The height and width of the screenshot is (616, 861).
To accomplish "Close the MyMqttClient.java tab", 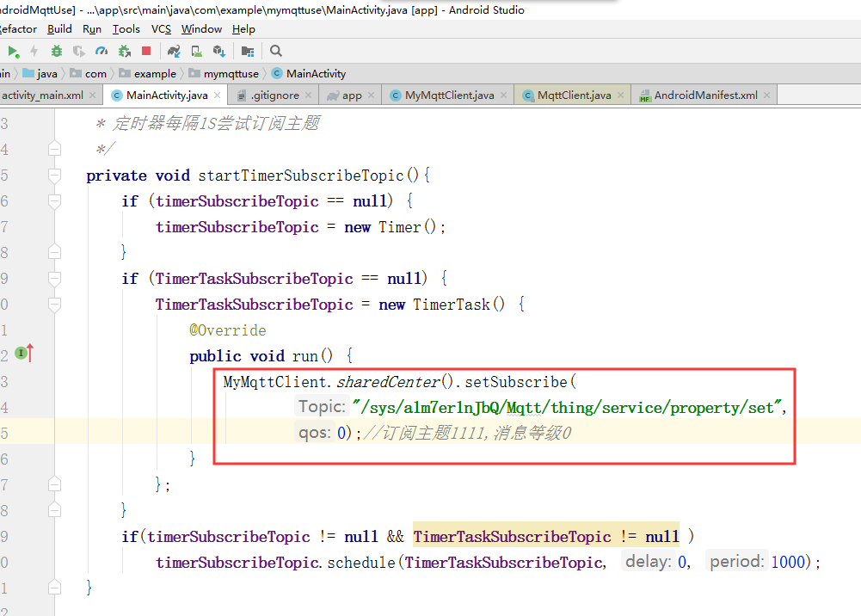I will (x=503, y=95).
